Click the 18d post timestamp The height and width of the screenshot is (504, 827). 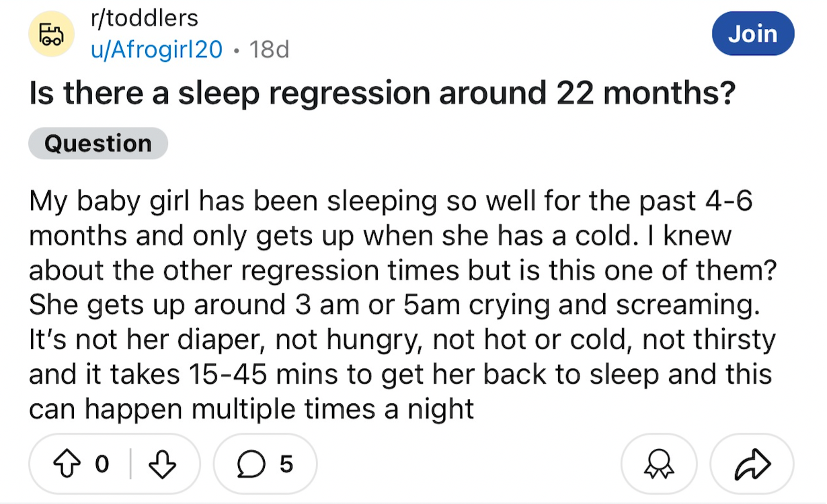[269, 49]
